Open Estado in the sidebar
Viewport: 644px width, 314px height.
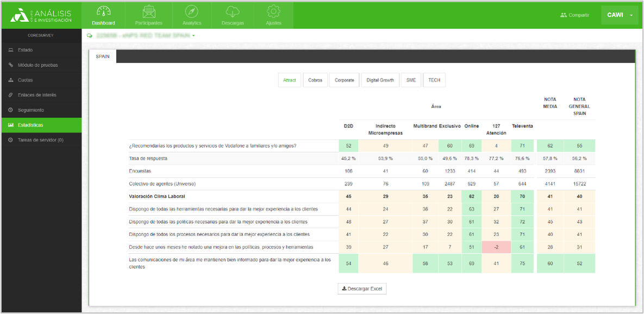coord(26,50)
